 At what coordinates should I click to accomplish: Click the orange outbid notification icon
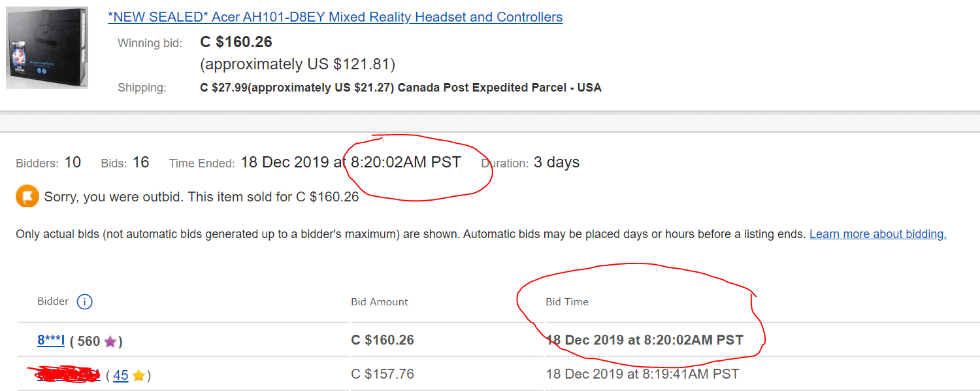pyautogui.click(x=27, y=196)
